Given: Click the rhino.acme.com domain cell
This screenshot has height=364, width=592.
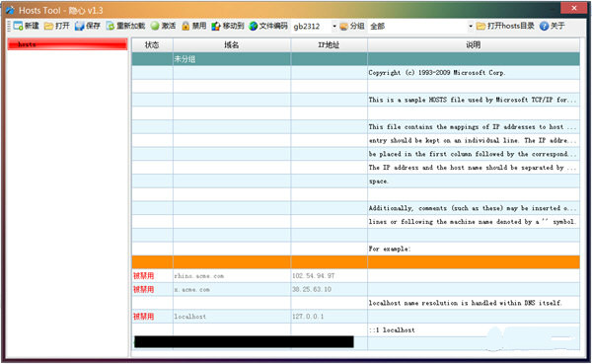Looking at the screenshot, I should pos(232,276).
